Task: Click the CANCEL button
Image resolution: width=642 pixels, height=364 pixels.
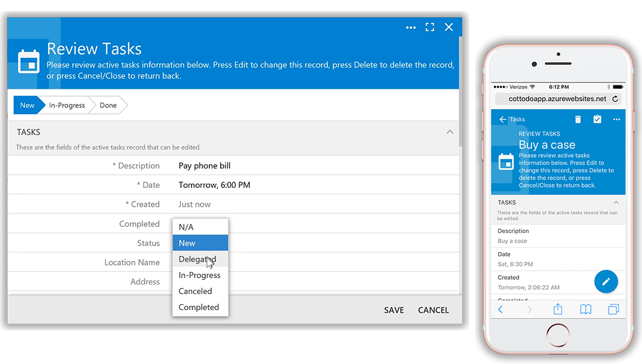Action: pos(433,310)
